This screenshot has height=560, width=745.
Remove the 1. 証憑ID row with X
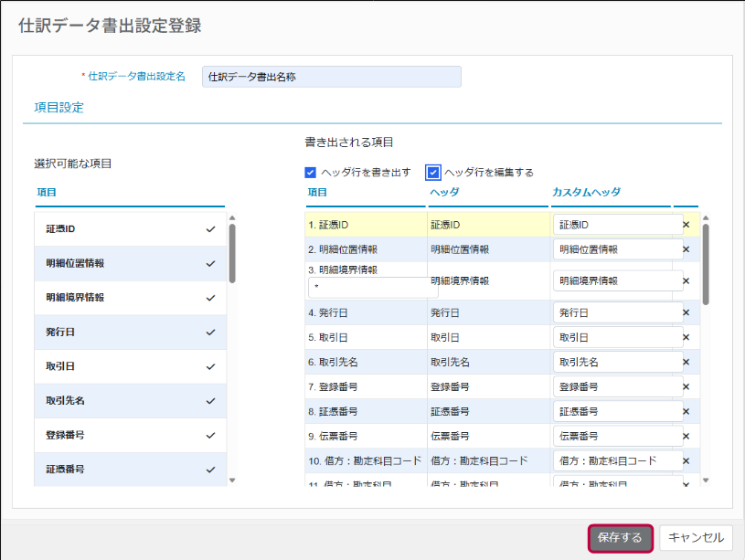click(686, 225)
